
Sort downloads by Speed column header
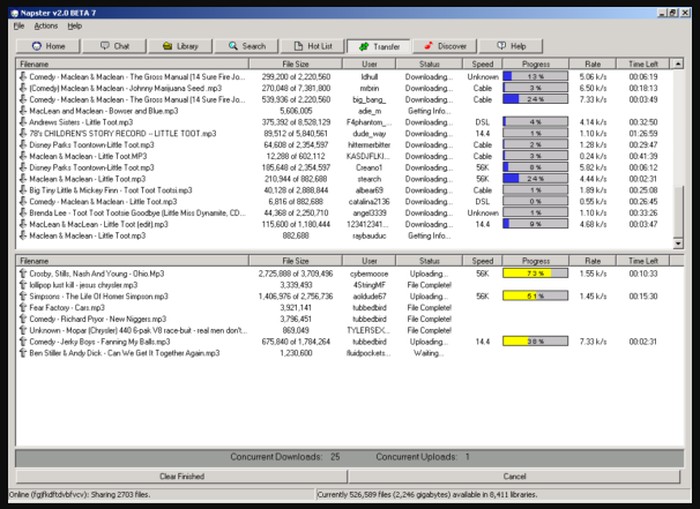click(x=482, y=64)
